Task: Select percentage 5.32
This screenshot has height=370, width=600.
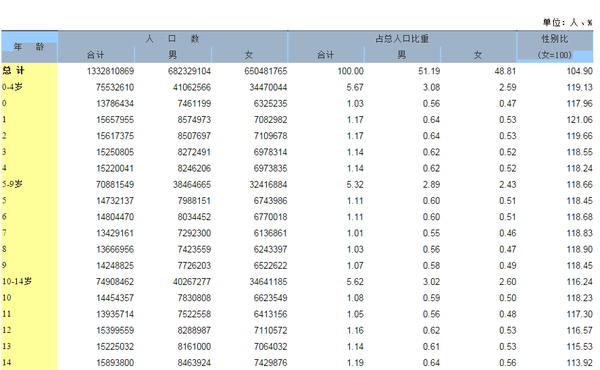Action: click(355, 184)
